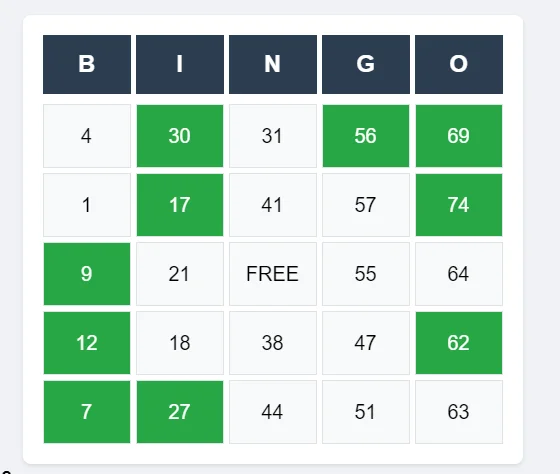Mark the 41 cell

pyautogui.click(x=273, y=205)
